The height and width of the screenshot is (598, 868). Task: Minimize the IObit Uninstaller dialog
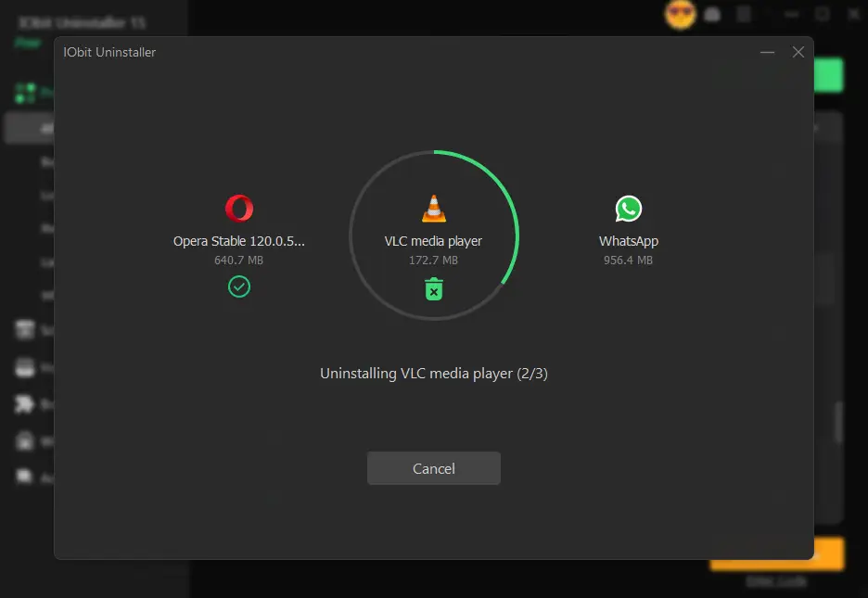click(x=767, y=52)
